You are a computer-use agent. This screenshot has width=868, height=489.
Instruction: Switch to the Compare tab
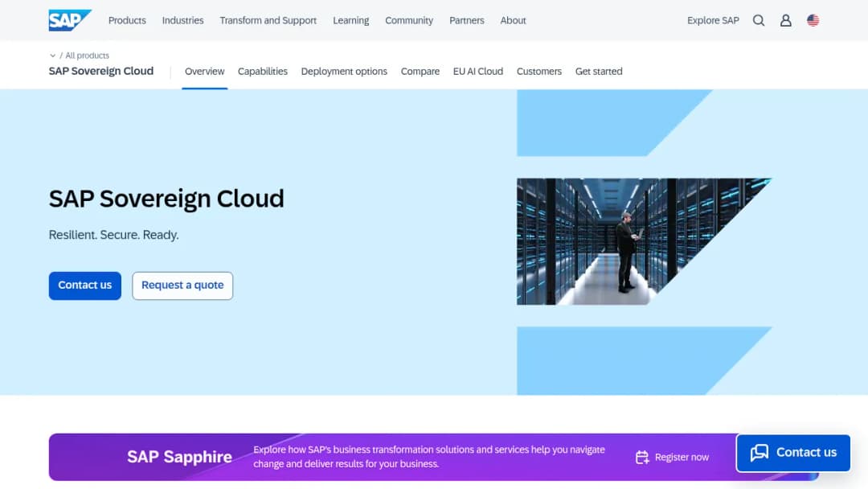420,72
